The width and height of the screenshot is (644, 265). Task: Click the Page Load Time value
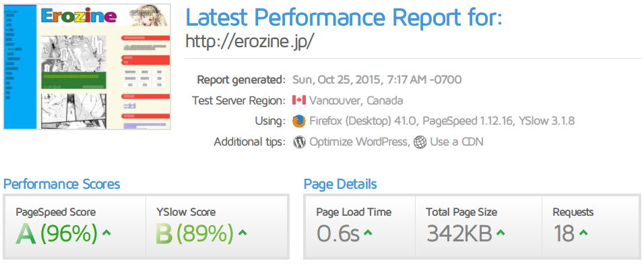pyautogui.click(x=338, y=233)
